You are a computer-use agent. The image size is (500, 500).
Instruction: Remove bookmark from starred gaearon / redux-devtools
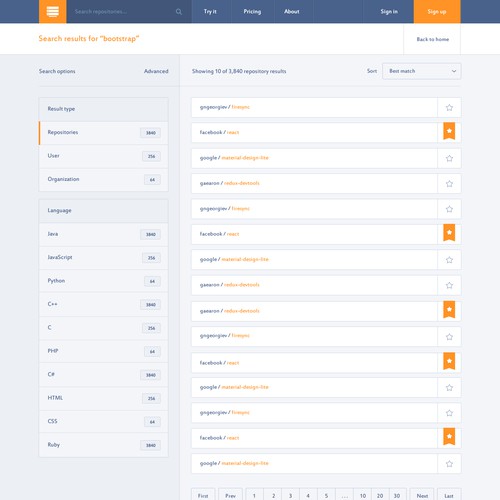449,310
